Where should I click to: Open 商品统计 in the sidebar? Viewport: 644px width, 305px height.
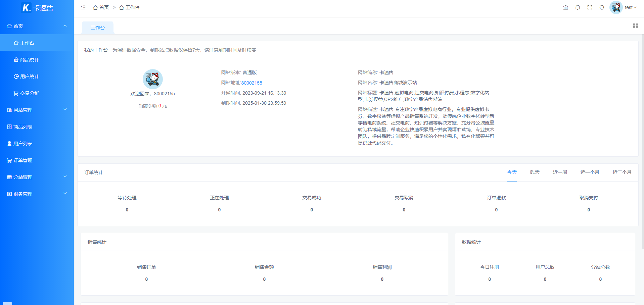click(29, 60)
